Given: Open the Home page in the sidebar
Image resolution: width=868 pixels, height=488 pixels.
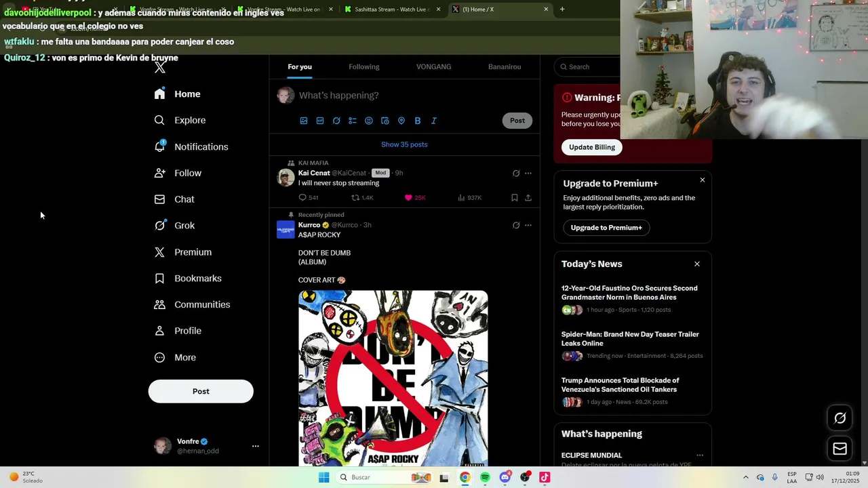Looking at the screenshot, I should tap(177, 94).
